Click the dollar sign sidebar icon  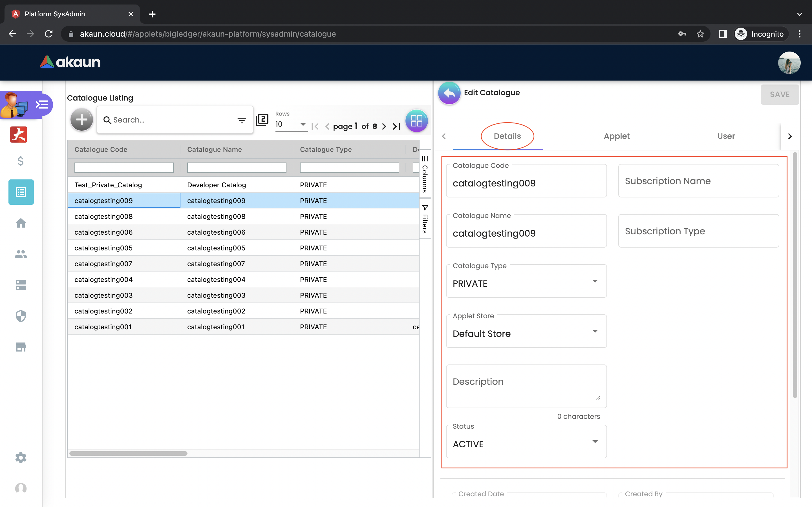(21, 161)
